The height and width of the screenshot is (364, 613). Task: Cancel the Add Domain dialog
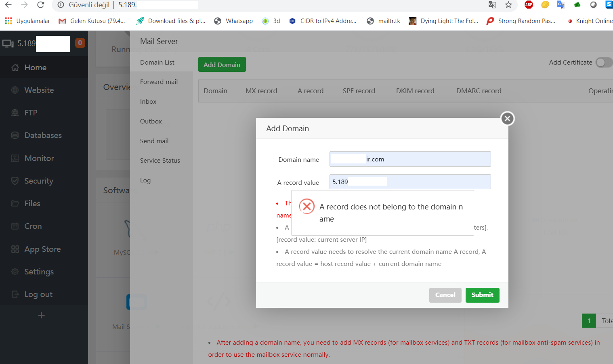click(445, 295)
